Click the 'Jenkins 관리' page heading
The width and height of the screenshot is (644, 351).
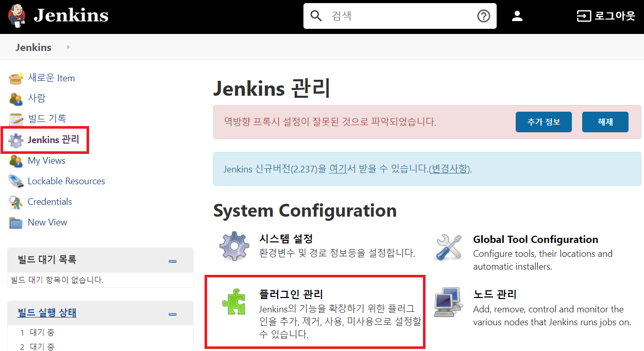(272, 88)
